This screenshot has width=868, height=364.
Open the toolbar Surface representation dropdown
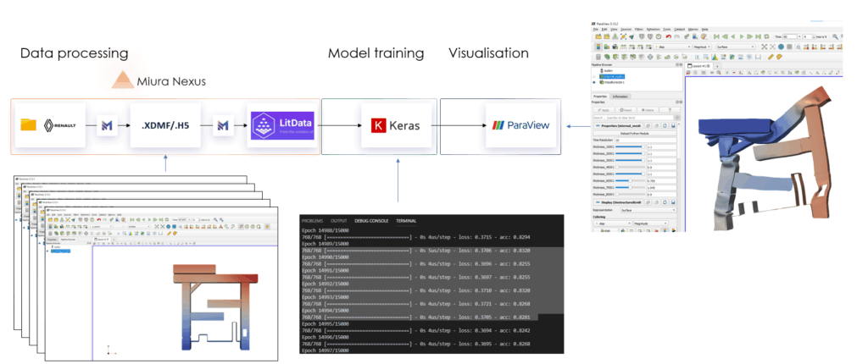coord(736,47)
